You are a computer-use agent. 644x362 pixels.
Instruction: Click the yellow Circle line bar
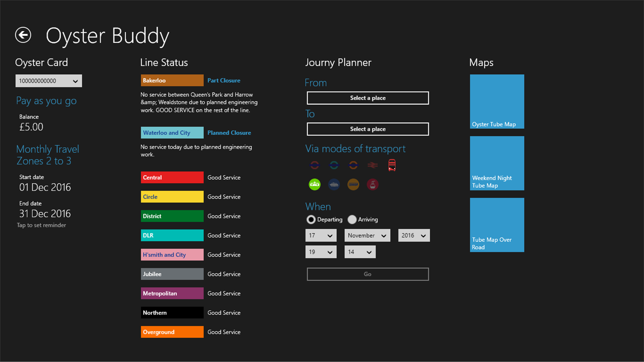pyautogui.click(x=172, y=197)
